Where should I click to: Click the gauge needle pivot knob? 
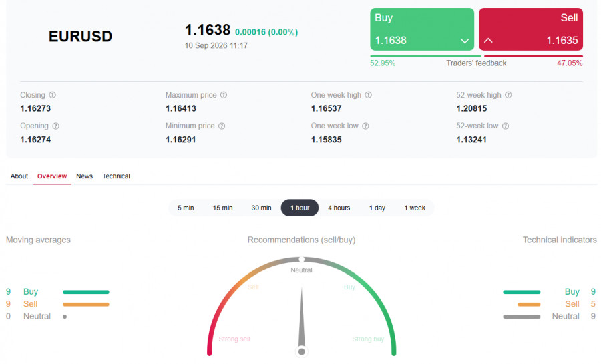[x=302, y=351]
